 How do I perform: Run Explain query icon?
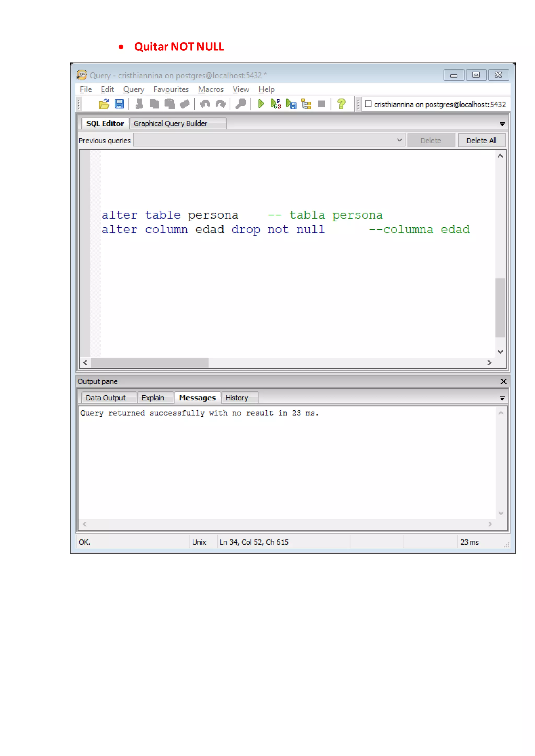pyautogui.click(x=306, y=104)
